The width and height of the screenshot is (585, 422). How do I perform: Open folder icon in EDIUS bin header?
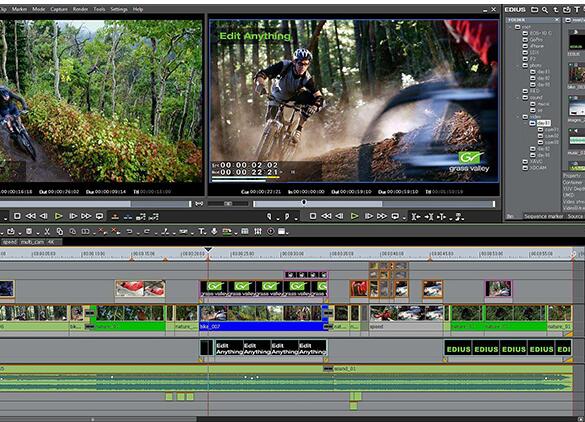535,10
